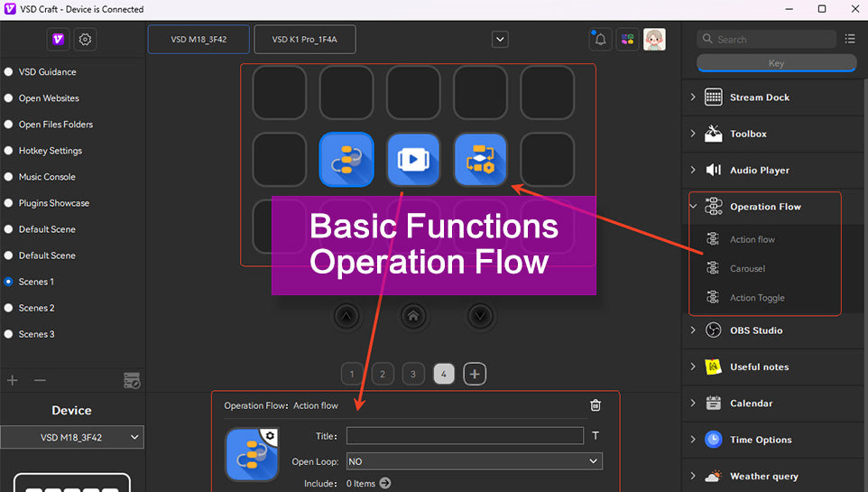Click the purple VSD logo icon
The width and height of the screenshot is (868, 492).
pos(58,40)
